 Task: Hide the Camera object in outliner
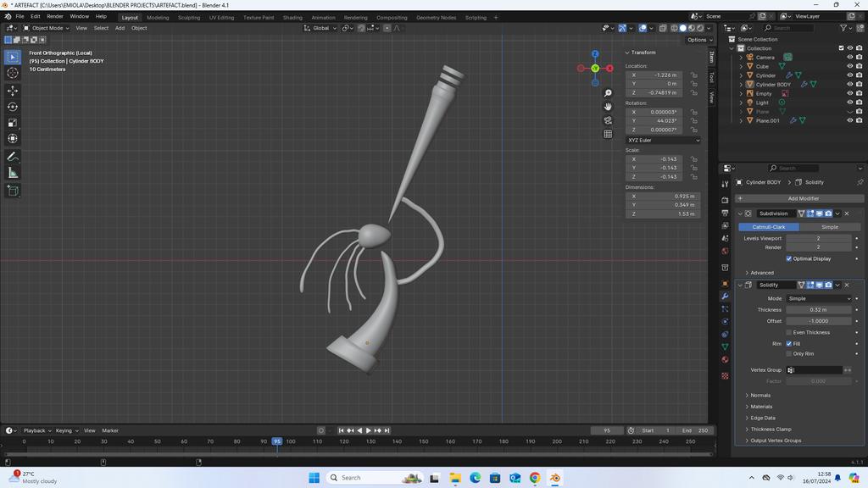tap(849, 57)
